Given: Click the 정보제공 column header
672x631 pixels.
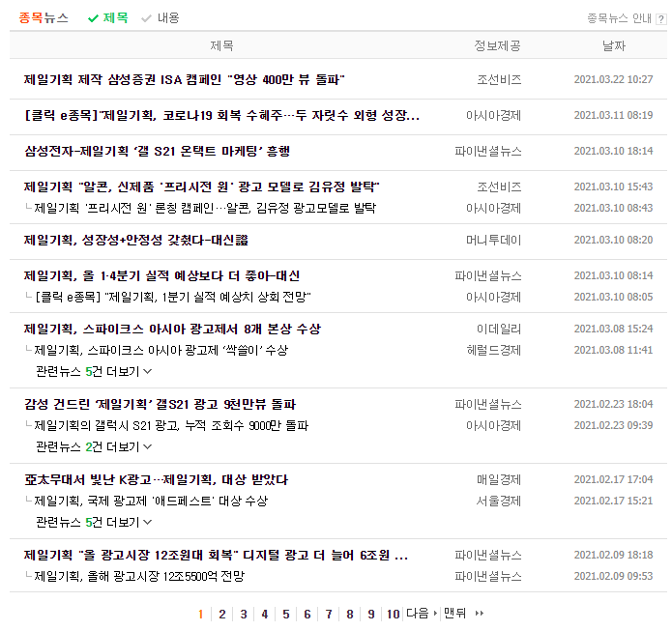Looking at the screenshot, I should click(497, 45).
